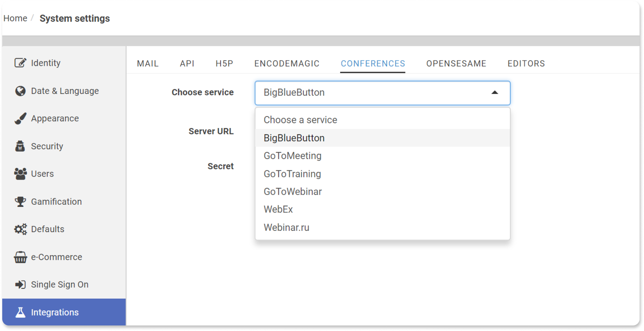Switch to the API tab
Image resolution: width=644 pixels, height=331 pixels.
(187, 63)
